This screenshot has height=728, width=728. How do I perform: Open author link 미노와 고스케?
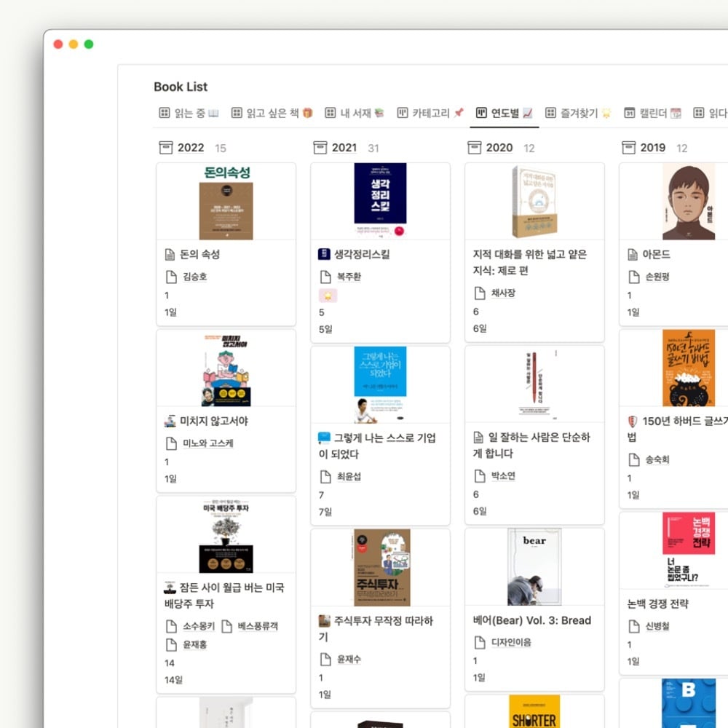click(x=208, y=443)
